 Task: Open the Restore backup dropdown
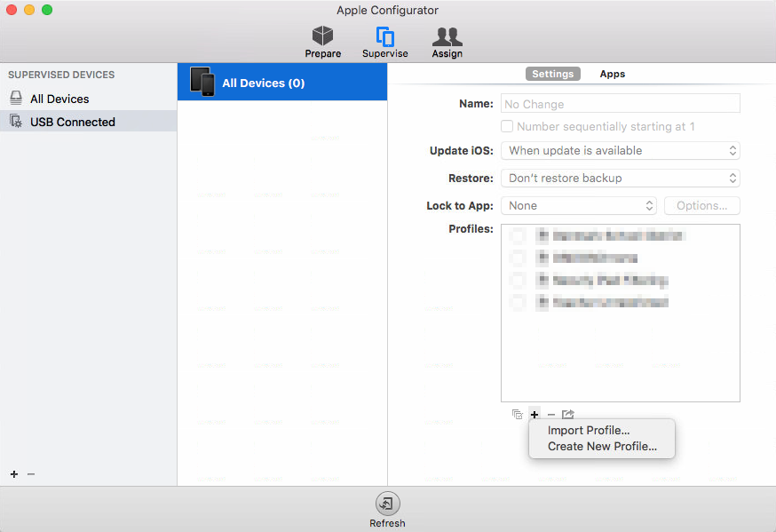[621, 179]
